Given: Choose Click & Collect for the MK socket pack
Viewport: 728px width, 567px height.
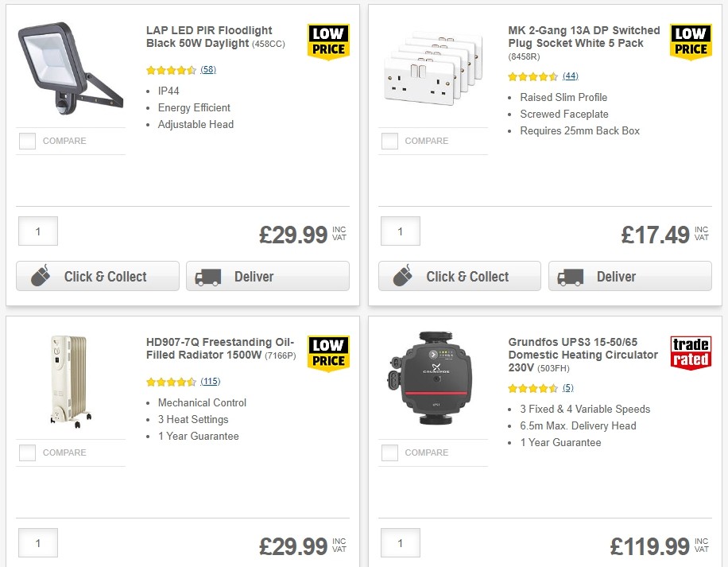Looking at the screenshot, I should (459, 276).
